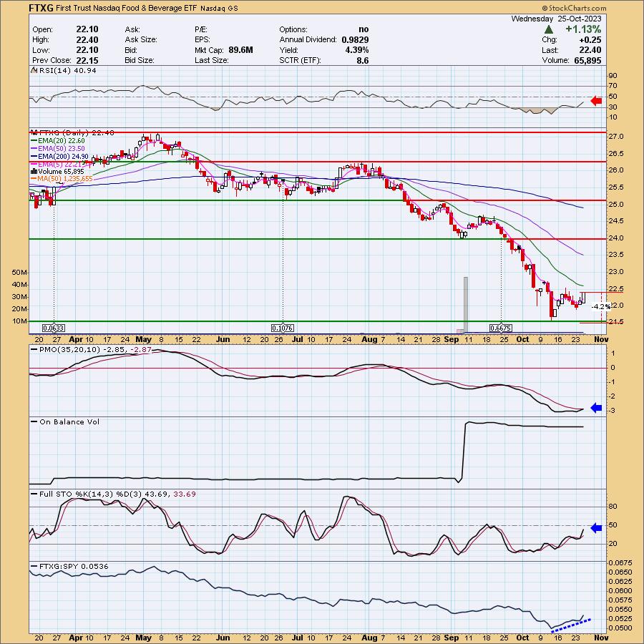
Task: Click the Oct label on bottom date axis
Action: pos(522,638)
